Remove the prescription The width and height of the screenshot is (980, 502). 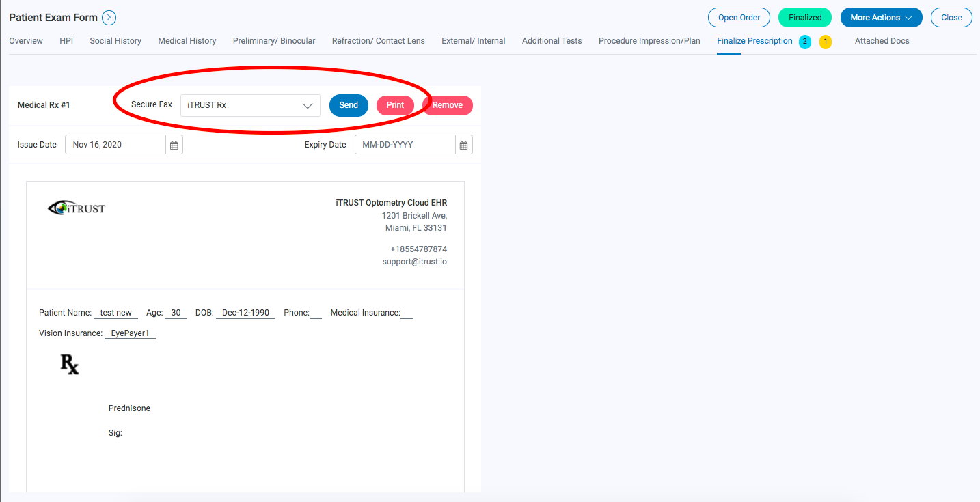448,105
